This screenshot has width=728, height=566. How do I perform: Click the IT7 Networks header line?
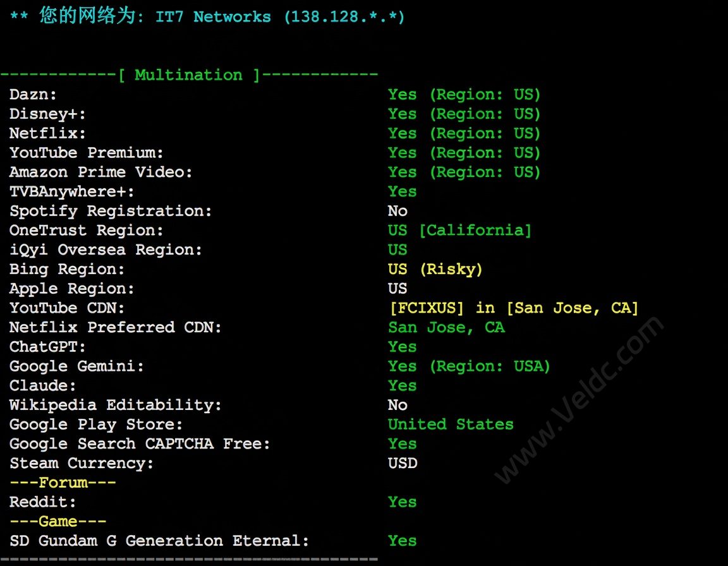pyautogui.click(x=207, y=16)
